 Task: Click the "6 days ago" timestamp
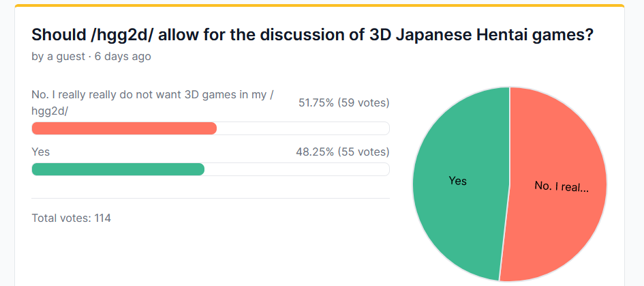click(x=123, y=57)
